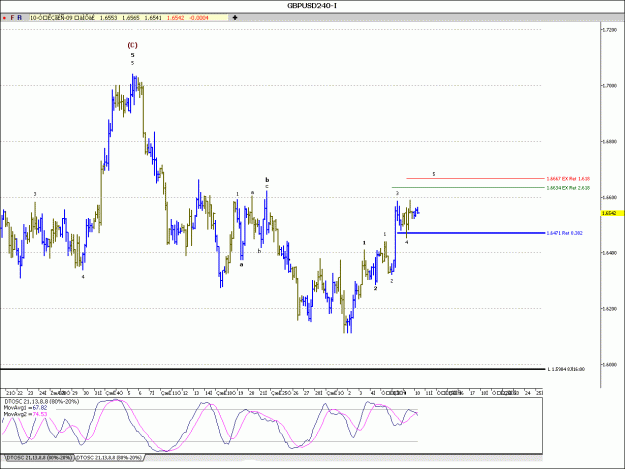Screen dimensions: 625x469
Task: Click the blue R button in the data bar
Action: point(20,18)
